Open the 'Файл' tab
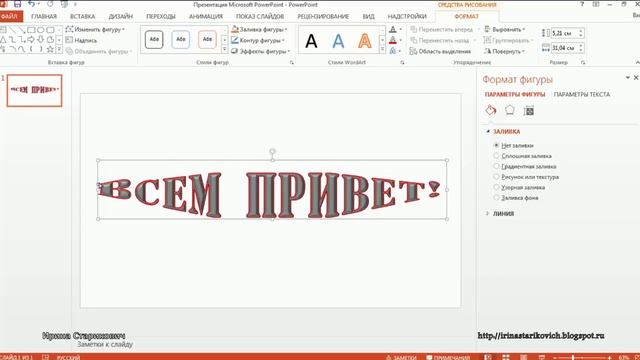Viewport: 640px width, 360px height. coord(10,16)
